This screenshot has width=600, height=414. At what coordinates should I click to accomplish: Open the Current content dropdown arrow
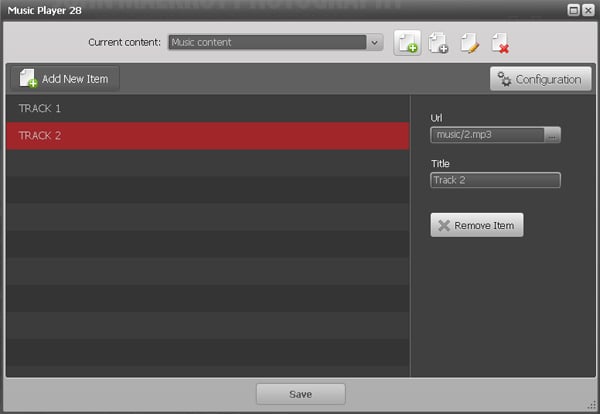tap(375, 43)
